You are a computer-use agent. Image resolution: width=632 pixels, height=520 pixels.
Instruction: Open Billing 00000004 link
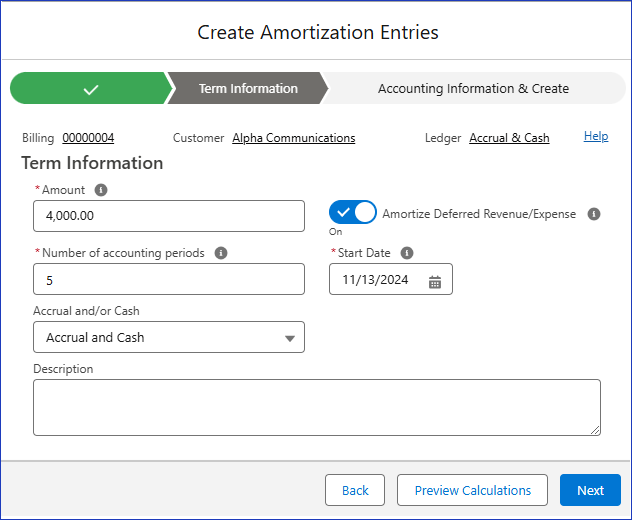88,138
